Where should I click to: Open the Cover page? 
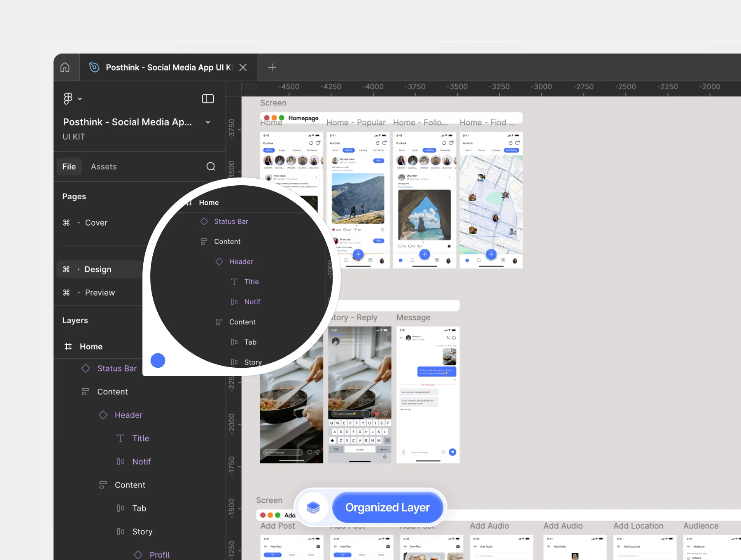tap(96, 223)
